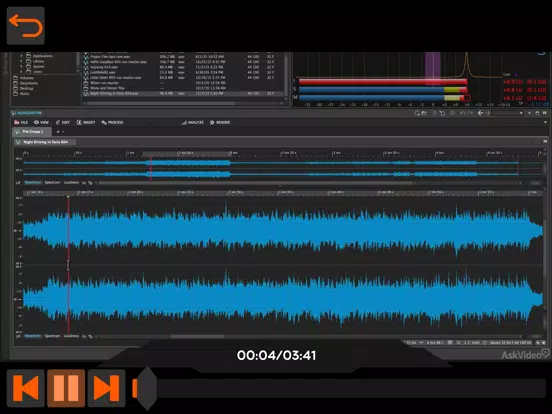Skip to the previous video

tap(26, 388)
